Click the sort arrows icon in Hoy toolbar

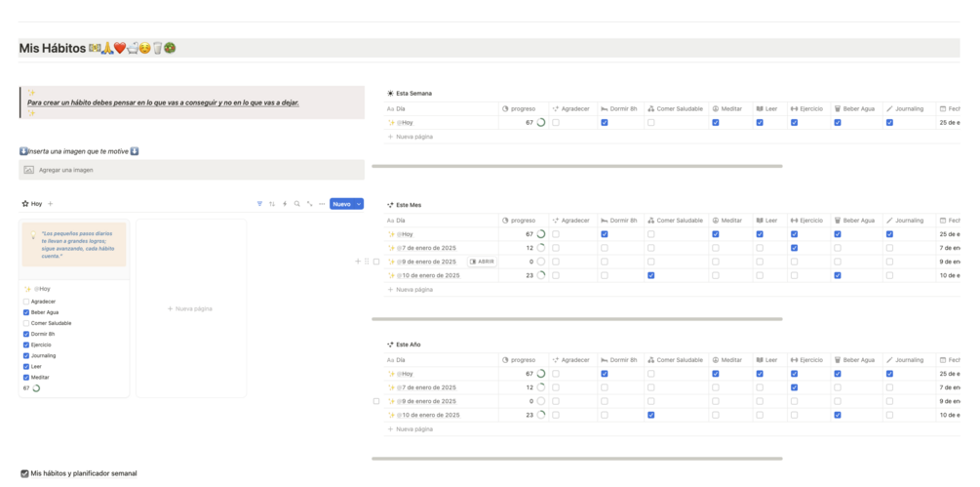click(x=272, y=204)
